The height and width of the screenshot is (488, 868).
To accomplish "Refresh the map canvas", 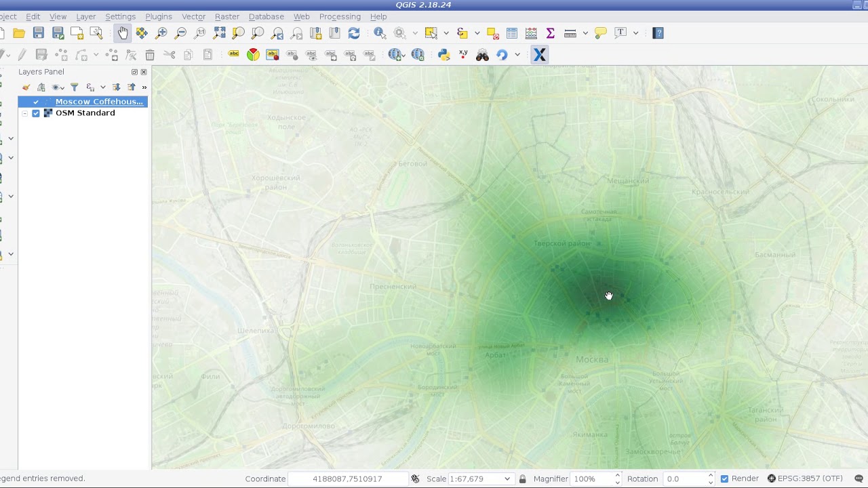I will [354, 33].
